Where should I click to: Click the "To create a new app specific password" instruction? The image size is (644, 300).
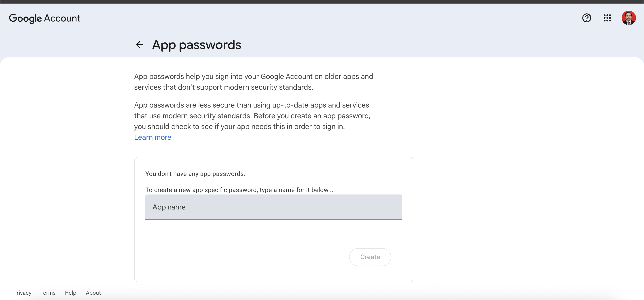[239, 190]
